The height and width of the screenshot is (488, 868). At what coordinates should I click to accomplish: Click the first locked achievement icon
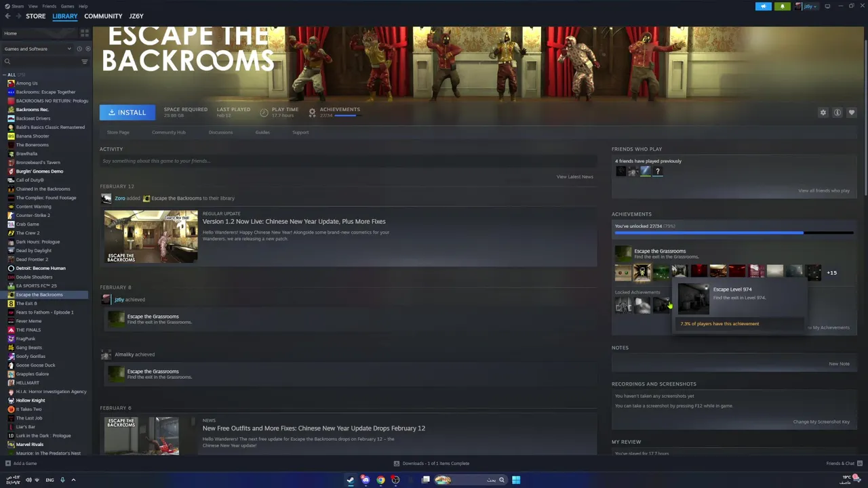click(623, 306)
